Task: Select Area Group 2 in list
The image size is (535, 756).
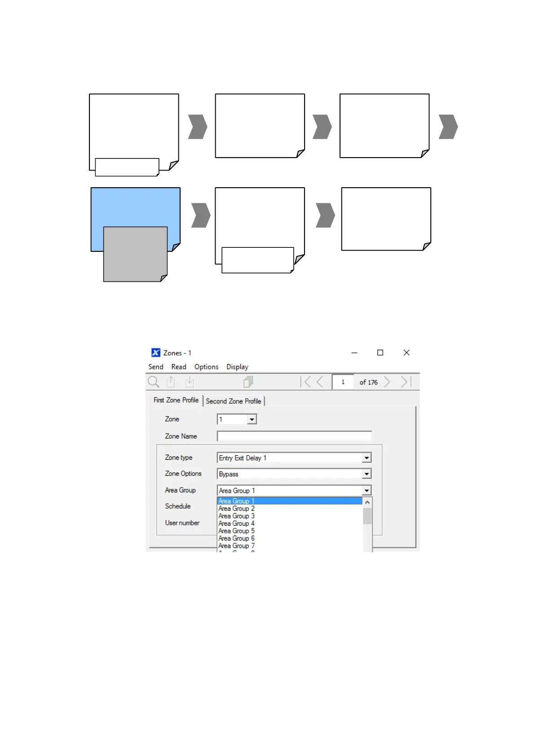Action: (290, 509)
